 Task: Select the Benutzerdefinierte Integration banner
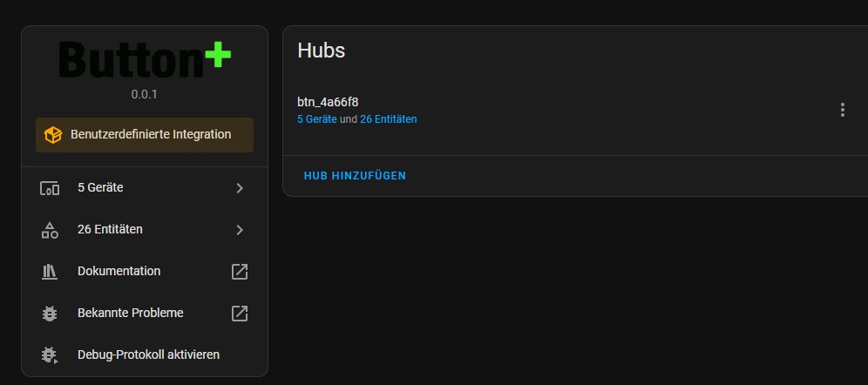[x=145, y=134]
